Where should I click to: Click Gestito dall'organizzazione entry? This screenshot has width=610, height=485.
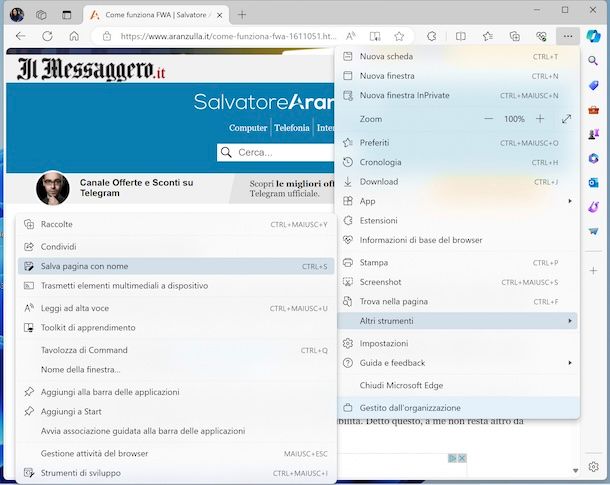pyautogui.click(x=458, y=408)
